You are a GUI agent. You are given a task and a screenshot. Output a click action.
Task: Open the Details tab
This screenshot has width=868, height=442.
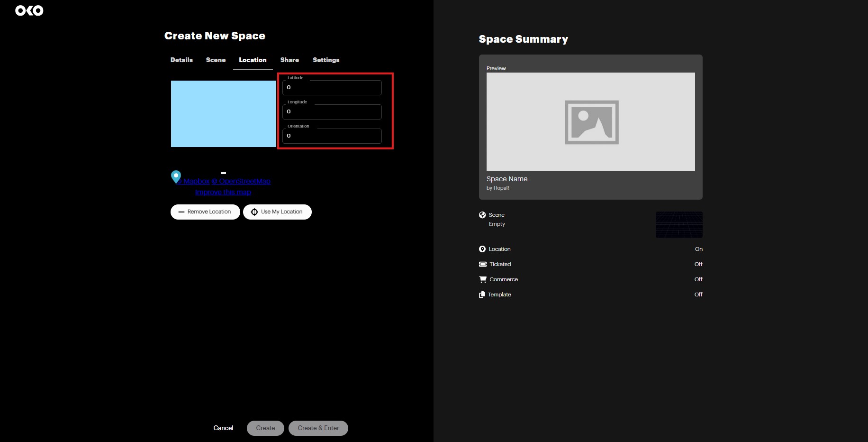click(181, 60)
